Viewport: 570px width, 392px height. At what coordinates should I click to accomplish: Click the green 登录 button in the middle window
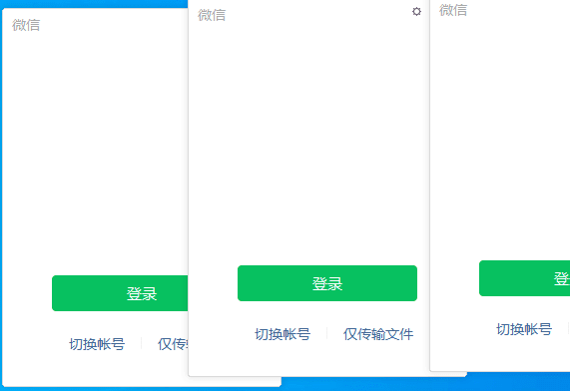327,283
